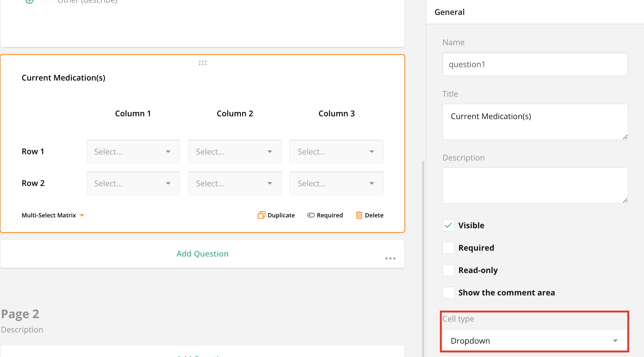
Task: Open Row 1 Column 2 Select dropdown
Action: [235, 152]
